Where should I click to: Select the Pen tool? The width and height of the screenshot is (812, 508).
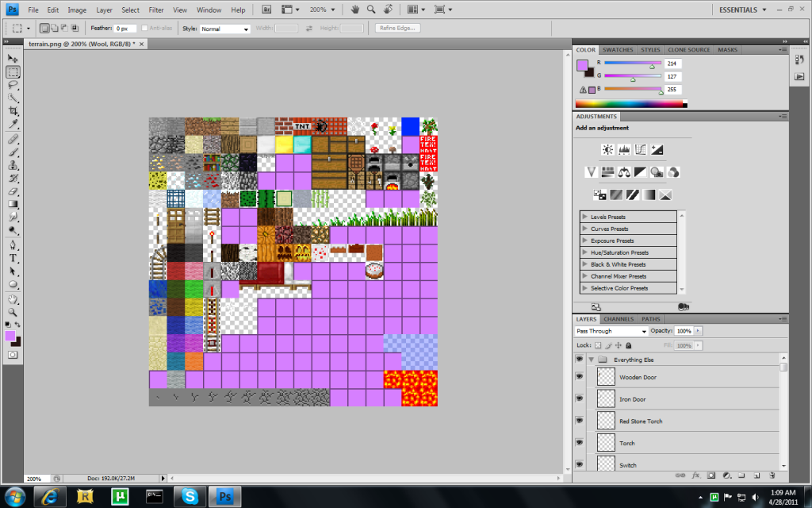pos(13,245)
